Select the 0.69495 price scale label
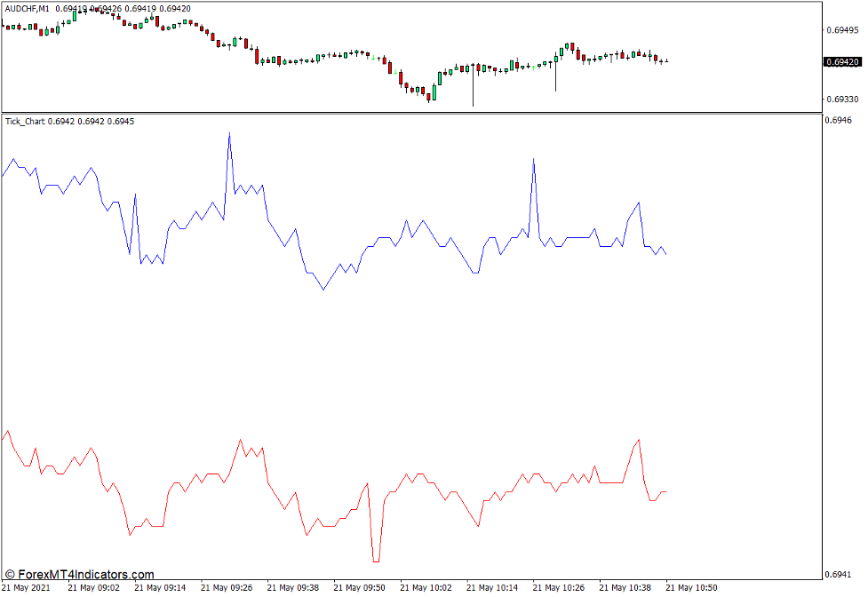This screenshot has height=597, width=868. click(x=841, y=29)
